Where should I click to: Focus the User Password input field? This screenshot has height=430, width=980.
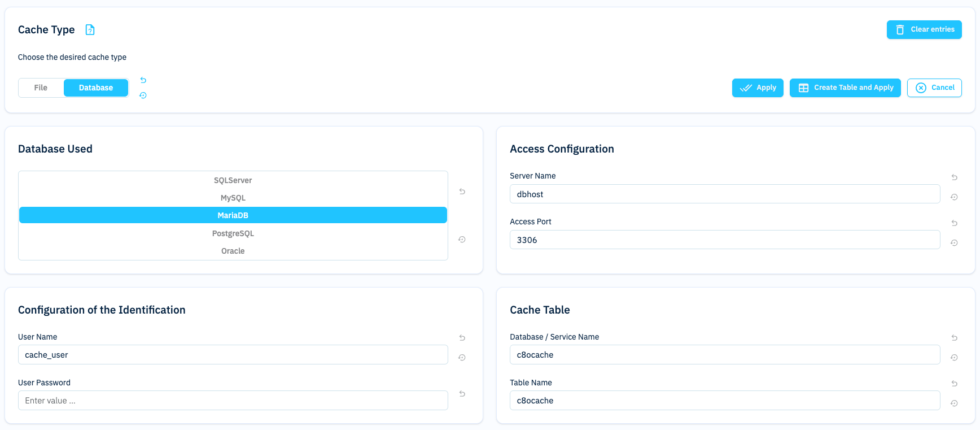pyautogui.click(x=233, y=401)
